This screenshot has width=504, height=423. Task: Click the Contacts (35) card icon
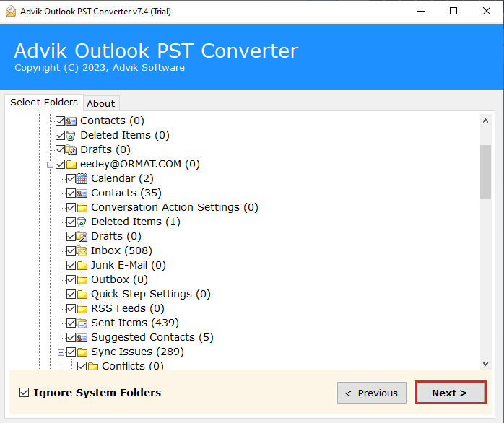[82, 193]
